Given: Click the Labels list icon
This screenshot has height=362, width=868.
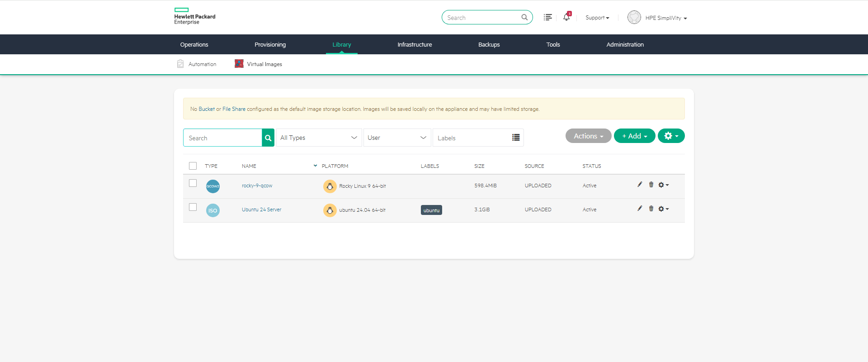Looking at the screenshot, I should click(515, 138).
